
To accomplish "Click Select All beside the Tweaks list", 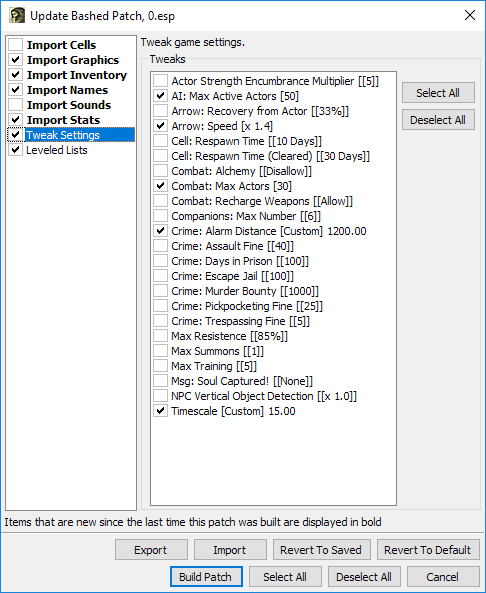I will pos(438,93).
